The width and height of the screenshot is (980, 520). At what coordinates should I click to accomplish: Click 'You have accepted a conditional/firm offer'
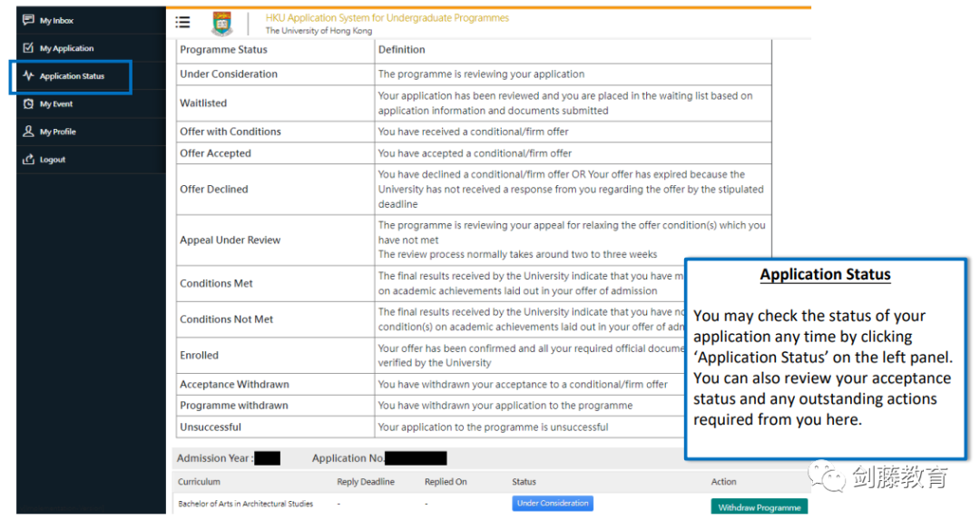[x=475, y=153]
